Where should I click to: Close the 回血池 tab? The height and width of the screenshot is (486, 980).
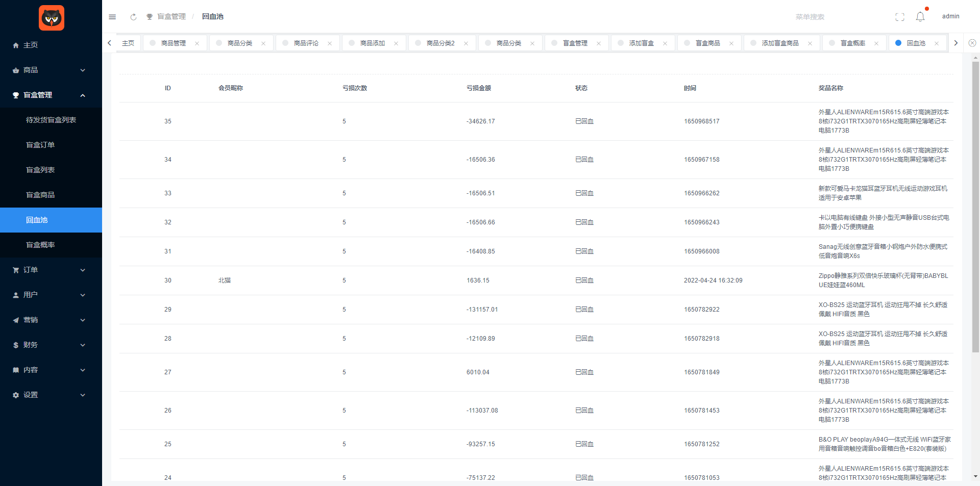tap(937, 43)
